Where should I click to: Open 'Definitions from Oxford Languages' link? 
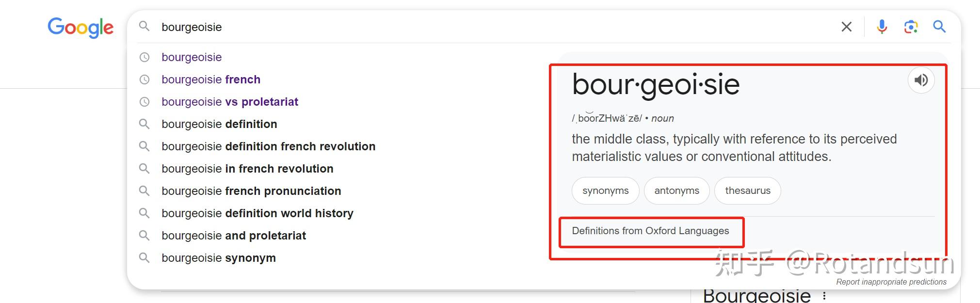pyautogui.click(x=650, y=231)
